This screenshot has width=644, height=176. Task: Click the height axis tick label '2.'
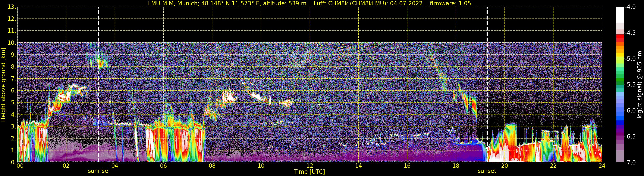pyautogui.click(x=13, y=139)
